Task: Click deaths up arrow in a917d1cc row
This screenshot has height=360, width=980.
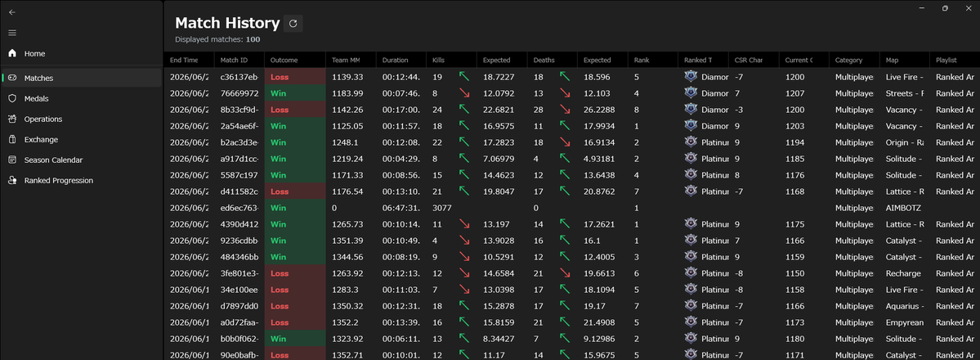Action: pyautogui.click(x=564, y=159)
